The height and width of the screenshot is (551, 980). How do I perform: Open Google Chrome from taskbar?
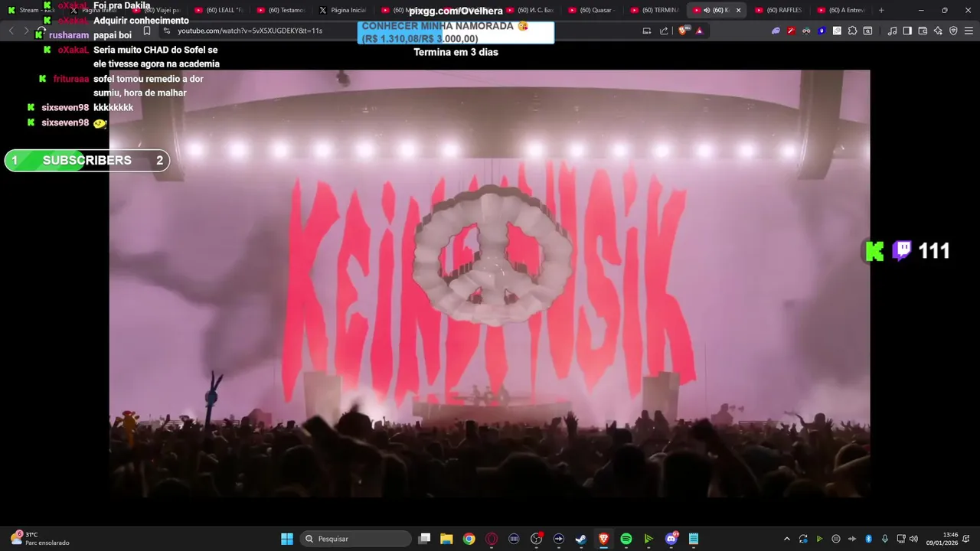(x=469, y=539)
